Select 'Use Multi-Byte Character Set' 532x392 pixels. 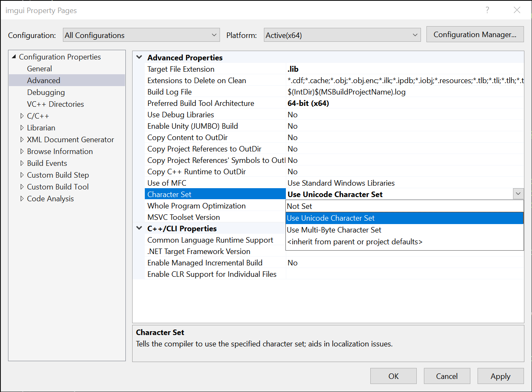click(334, 230)
